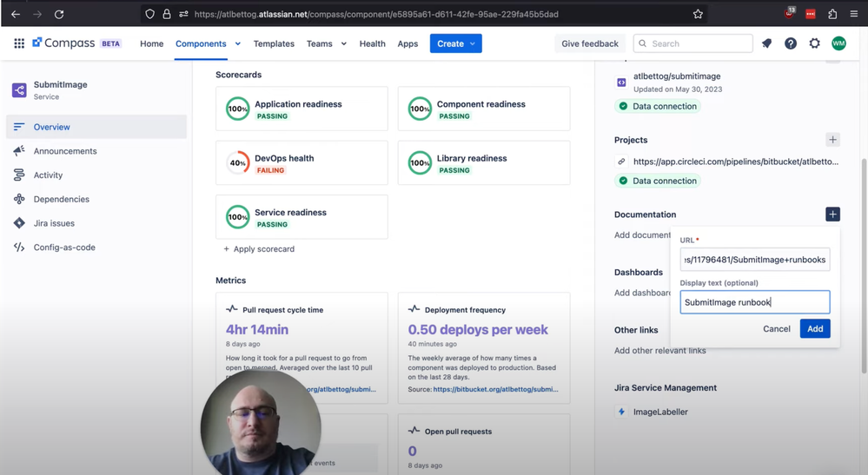The image size is (868, 475).
Task: Select the Components tab
Action: point(201,43)
